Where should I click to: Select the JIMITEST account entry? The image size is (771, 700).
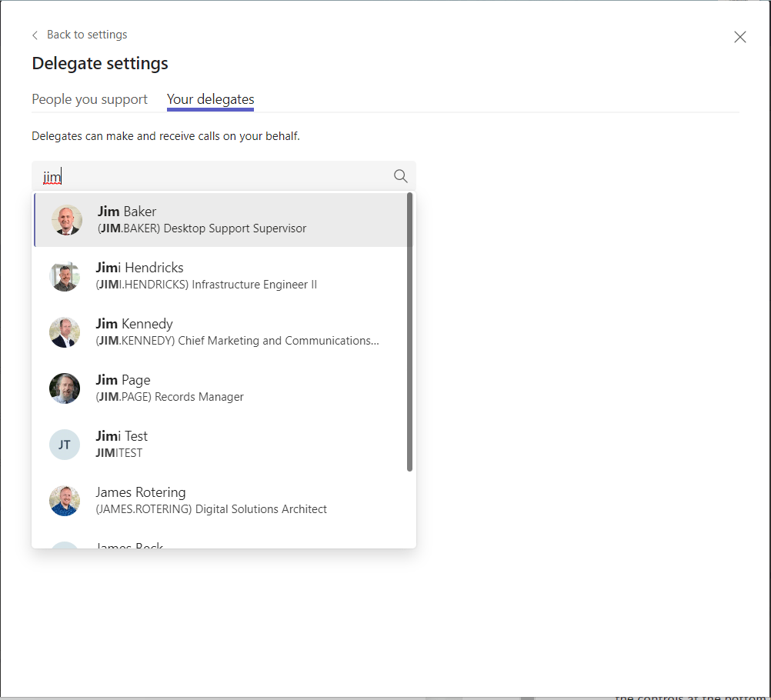215,444
